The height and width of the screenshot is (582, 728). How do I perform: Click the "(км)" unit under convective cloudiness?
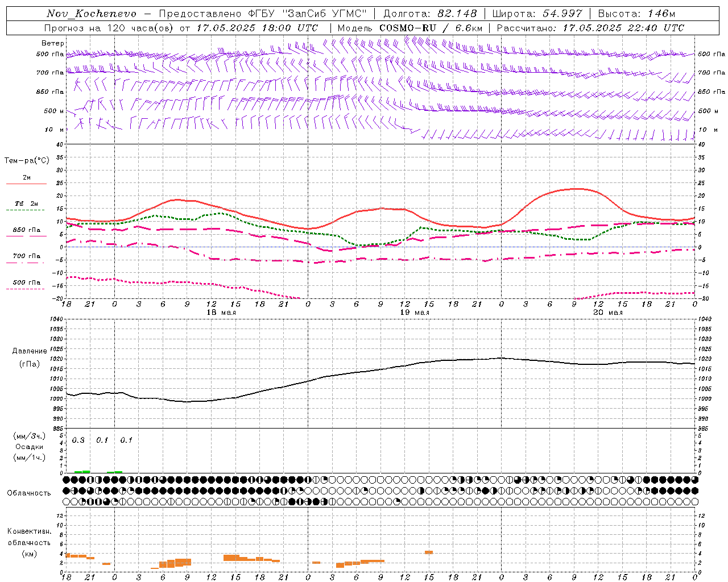click(x=30, y=554)
